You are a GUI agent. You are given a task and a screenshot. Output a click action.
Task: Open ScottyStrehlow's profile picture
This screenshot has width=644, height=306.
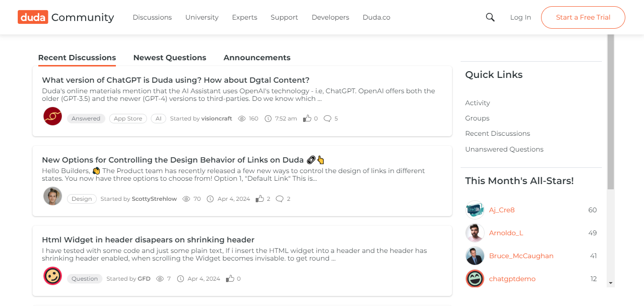click(x=53, y=196)
